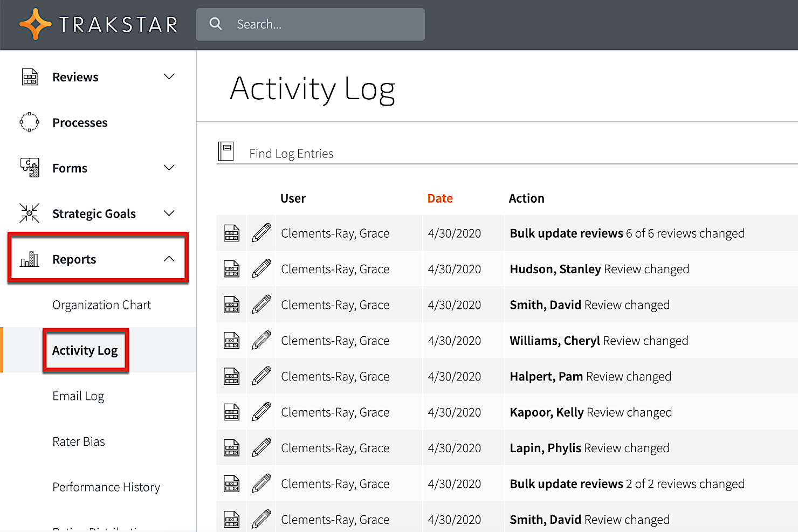Image resolution: width=798 pixels, height=532 pixels.
Task: Sort by the Action column header
Action: [527, 198]
